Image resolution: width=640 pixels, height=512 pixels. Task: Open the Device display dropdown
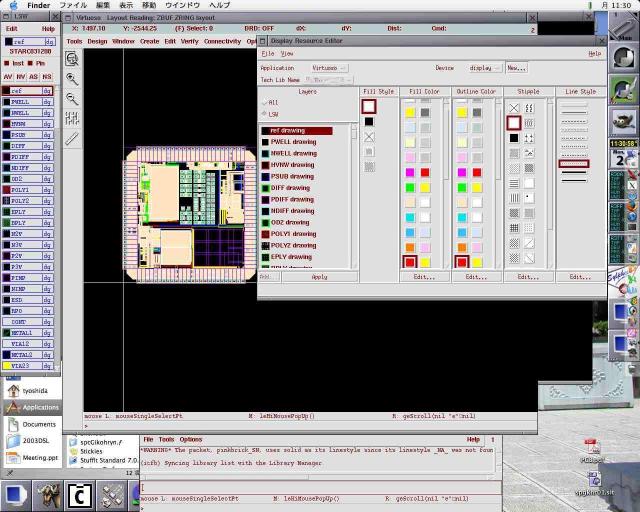pos(484,68)
